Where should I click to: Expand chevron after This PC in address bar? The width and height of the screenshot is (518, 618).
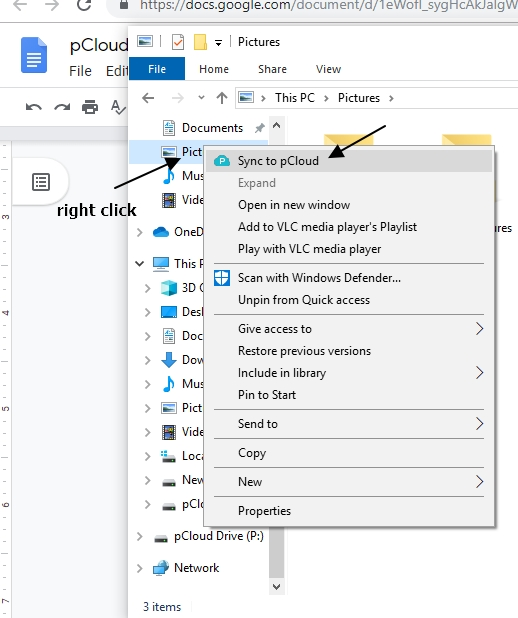326,98
